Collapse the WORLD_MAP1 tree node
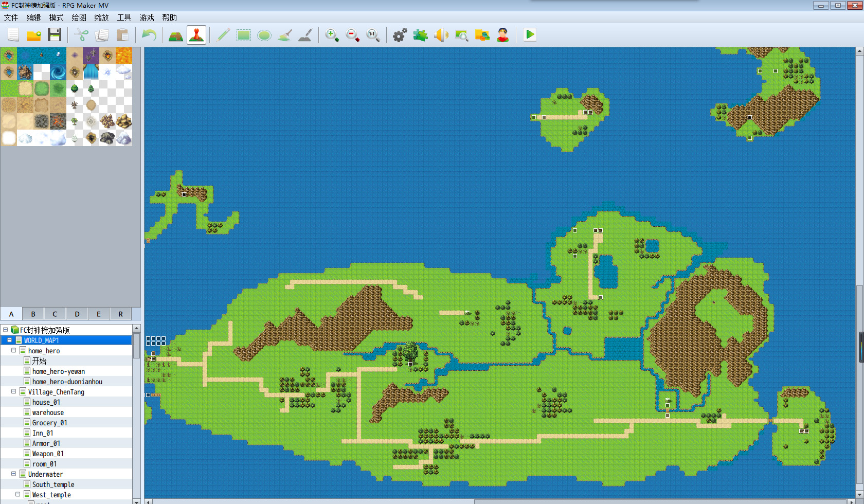The image size is (864, 504). click(x=9, y=340)
